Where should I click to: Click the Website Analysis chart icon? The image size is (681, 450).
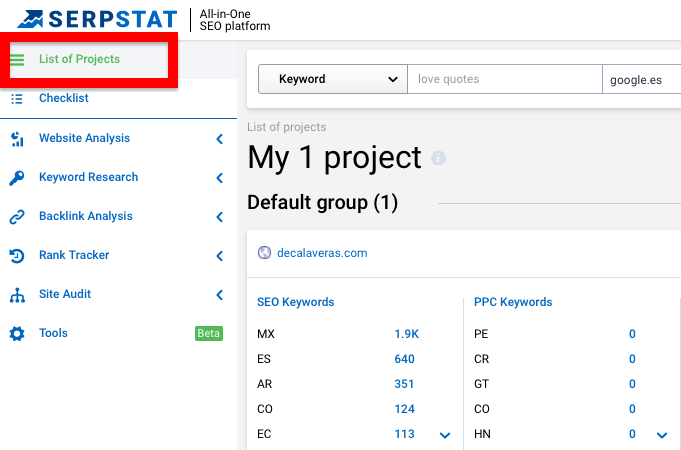[x=17, y=139]
